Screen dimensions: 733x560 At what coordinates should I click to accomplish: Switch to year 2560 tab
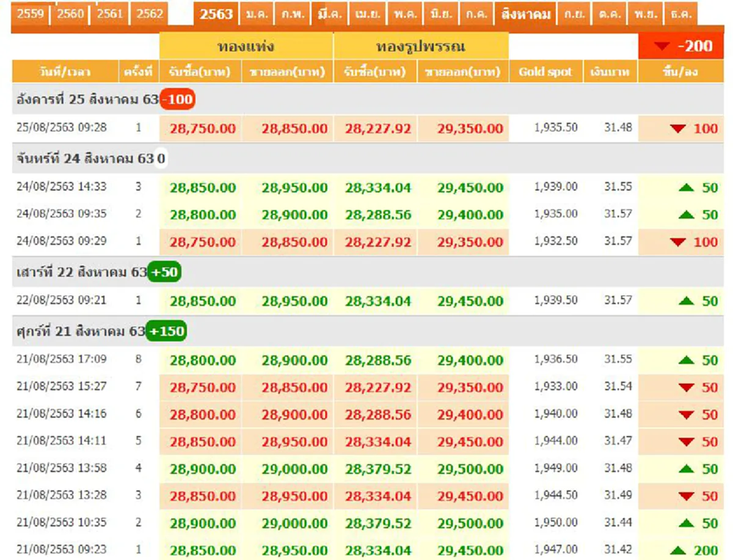(70, 13)
